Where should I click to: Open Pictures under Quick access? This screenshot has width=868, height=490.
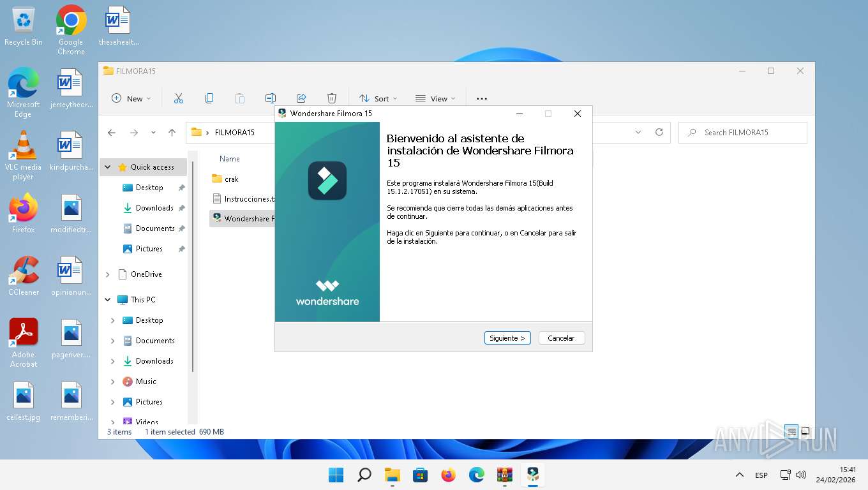tap(149, 249)
